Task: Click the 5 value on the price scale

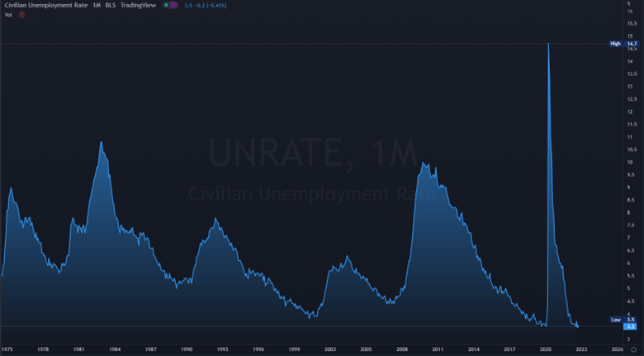Action: [x=628, y=288]
